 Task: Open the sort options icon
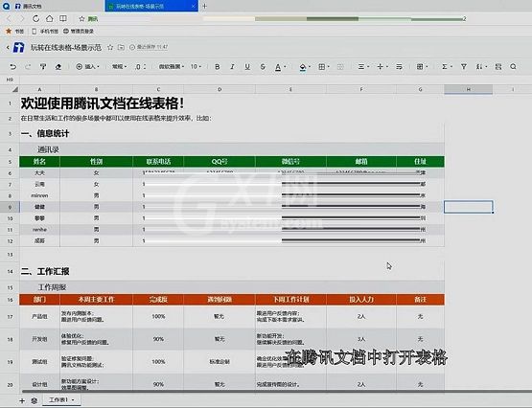point(479,67)
